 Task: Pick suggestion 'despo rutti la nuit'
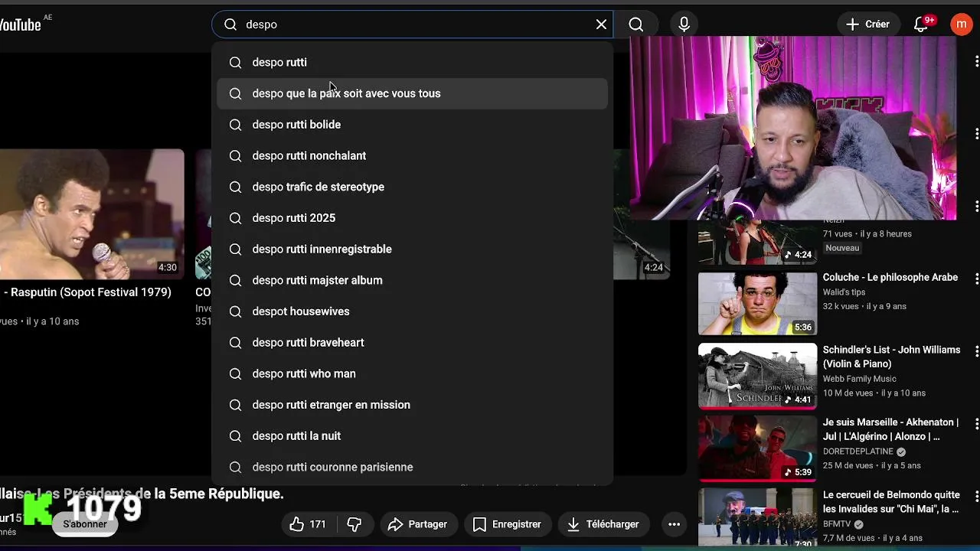[413, 435]
